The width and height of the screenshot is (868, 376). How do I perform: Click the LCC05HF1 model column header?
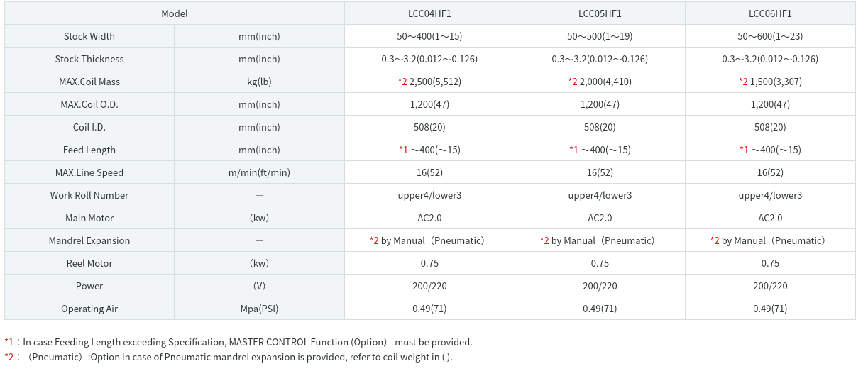tap(600, 13)
